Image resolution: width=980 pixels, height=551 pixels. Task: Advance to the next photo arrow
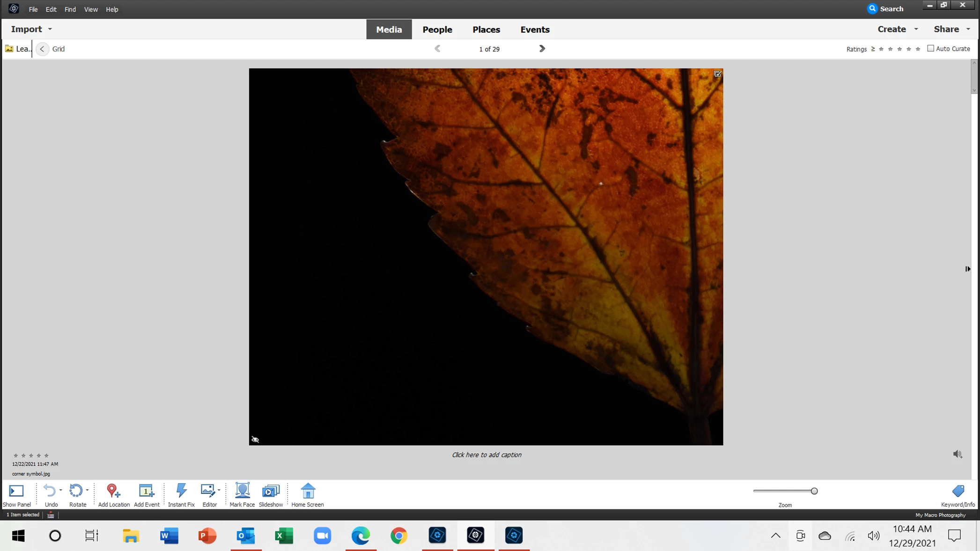(x=542, y=49)
